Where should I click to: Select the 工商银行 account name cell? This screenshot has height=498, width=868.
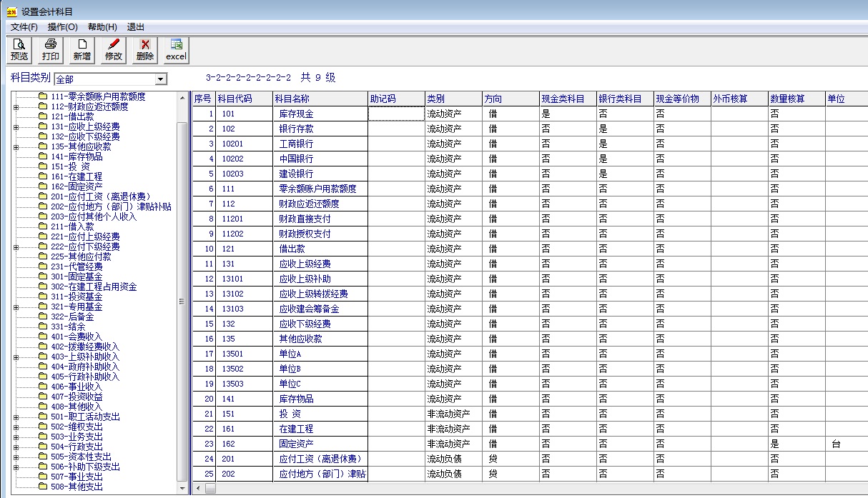coord(320,144)
